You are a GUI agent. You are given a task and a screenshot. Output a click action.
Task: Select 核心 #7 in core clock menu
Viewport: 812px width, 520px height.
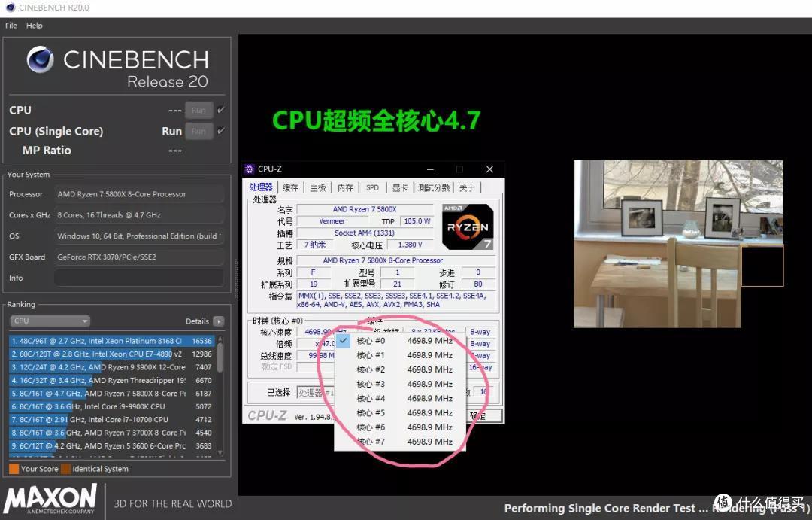click(400, 442)
